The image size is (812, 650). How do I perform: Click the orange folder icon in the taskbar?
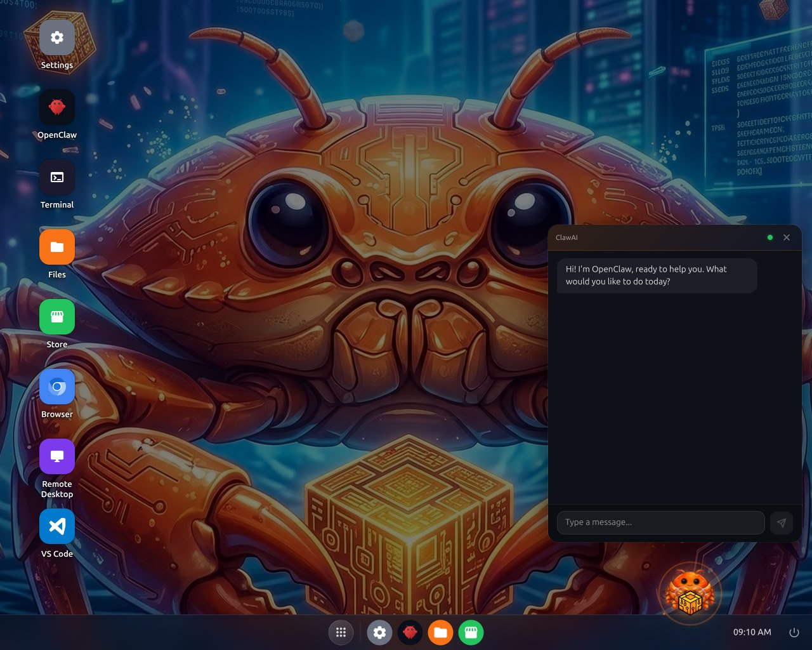(440, 632)
